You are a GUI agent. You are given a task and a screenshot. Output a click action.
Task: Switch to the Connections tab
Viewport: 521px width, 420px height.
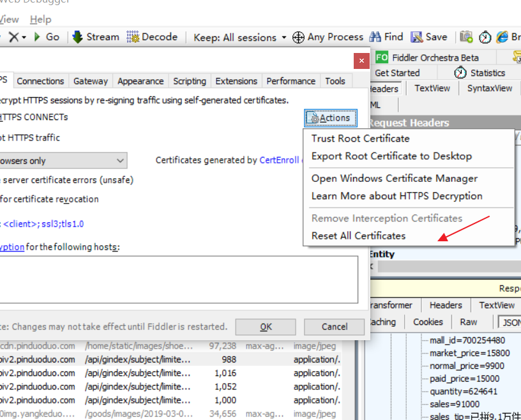(40, 81)
